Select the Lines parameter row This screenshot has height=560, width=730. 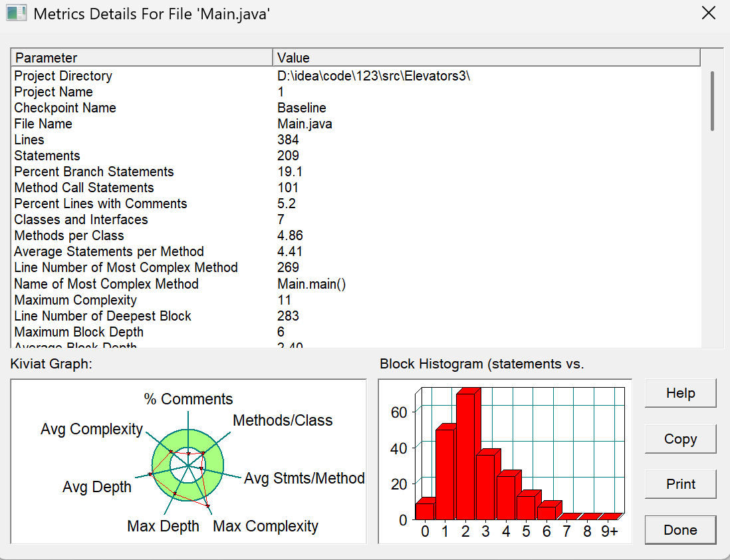click(x=356, y=140)
